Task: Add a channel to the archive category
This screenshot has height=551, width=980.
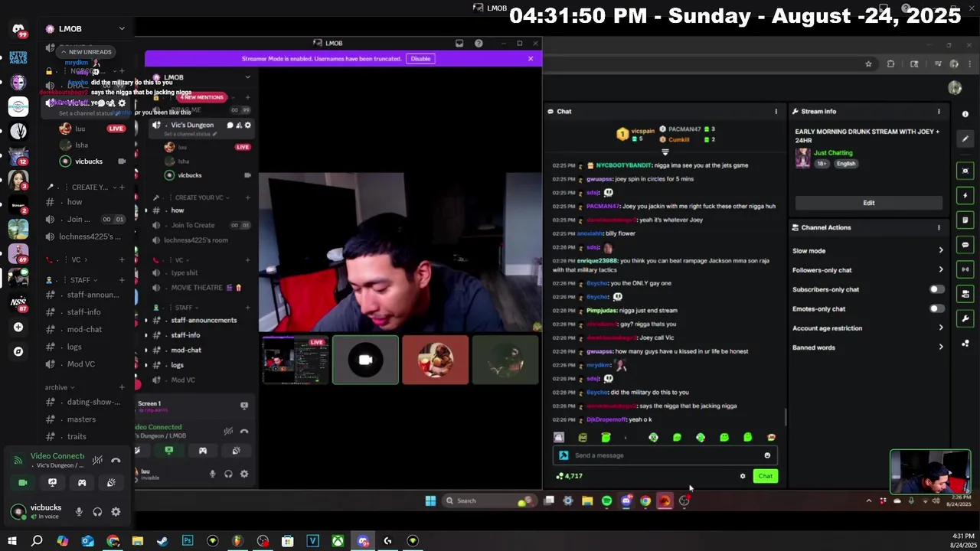Action: 122,387
